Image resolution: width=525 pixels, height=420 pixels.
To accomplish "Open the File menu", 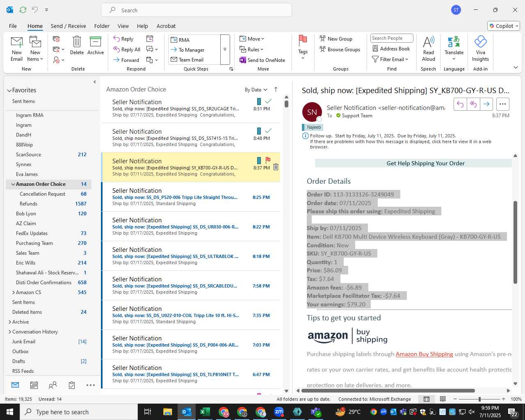I will pos(13,26).
